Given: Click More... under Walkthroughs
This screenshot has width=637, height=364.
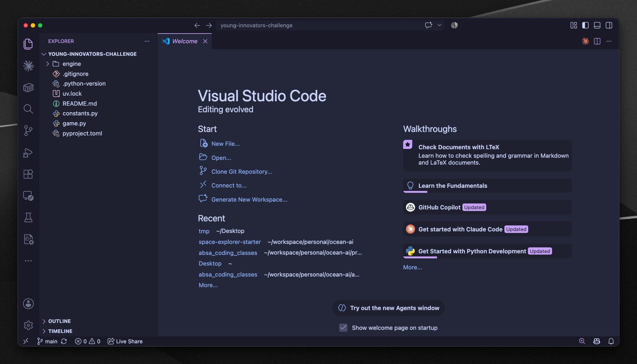Looking at the screenshot, I should (413, 267).
